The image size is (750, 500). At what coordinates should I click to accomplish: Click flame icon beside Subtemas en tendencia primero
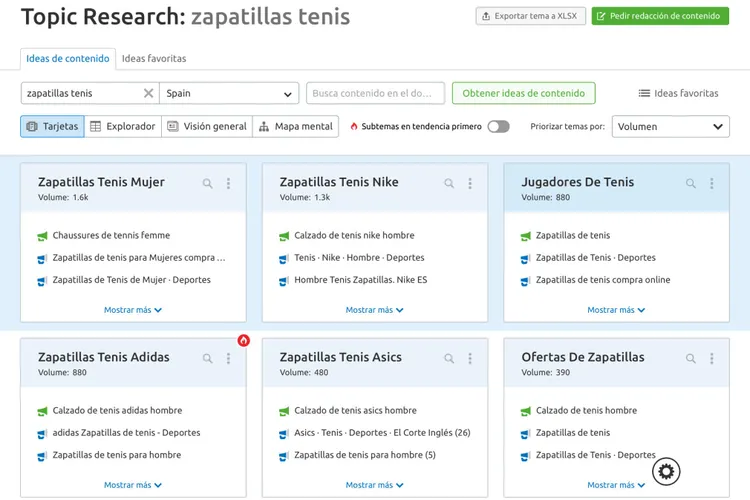point(354,126)
